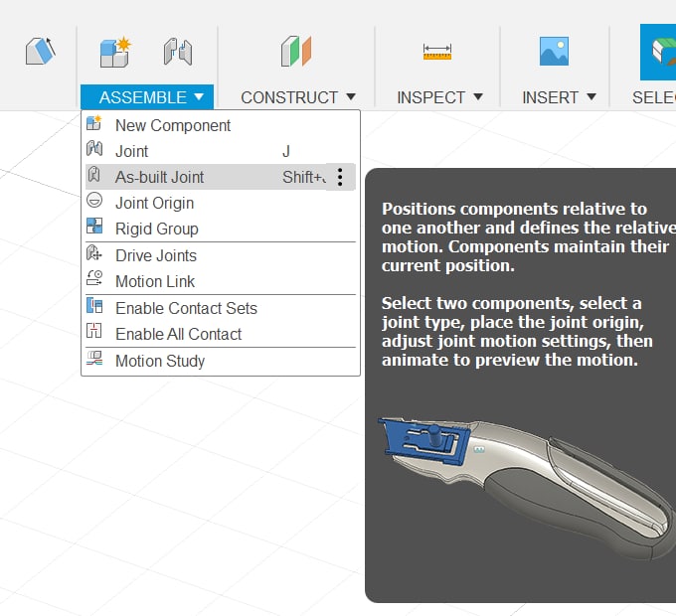The width and height of the screenshot is (676, 616).
Task: Choose Enable All Contact menu entry
Action: pos(221,334)
